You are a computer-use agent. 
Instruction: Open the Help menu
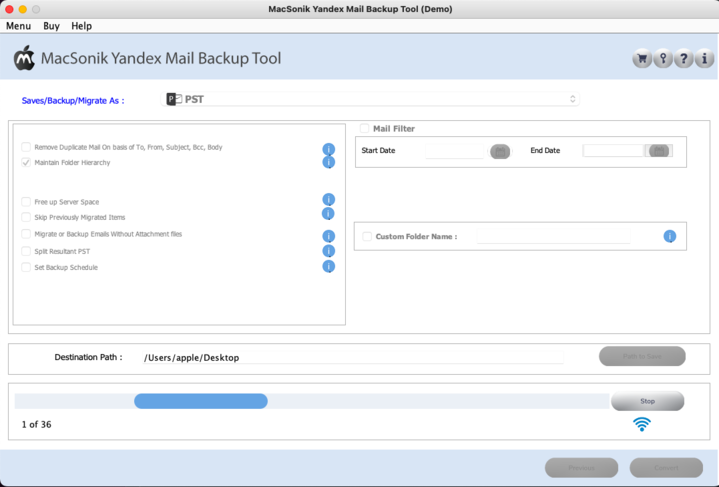81,26
